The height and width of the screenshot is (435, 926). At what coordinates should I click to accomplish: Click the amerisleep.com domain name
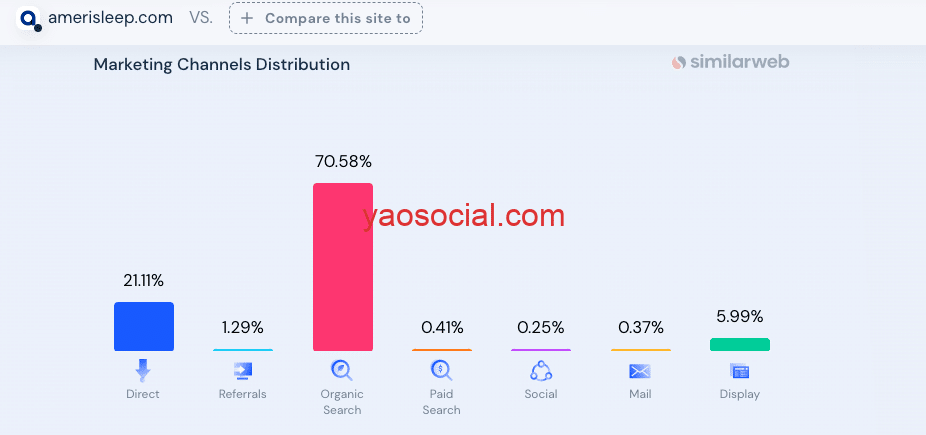(110, 18)
